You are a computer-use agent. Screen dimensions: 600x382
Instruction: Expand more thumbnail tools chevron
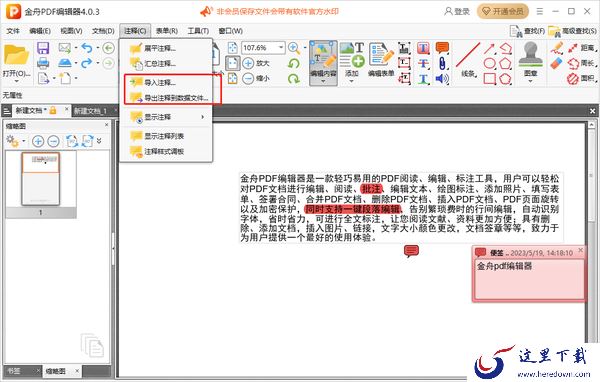[x=99, y=141]
